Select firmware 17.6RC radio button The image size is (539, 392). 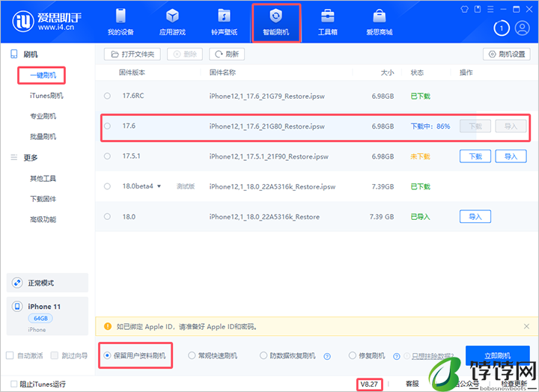107,96
